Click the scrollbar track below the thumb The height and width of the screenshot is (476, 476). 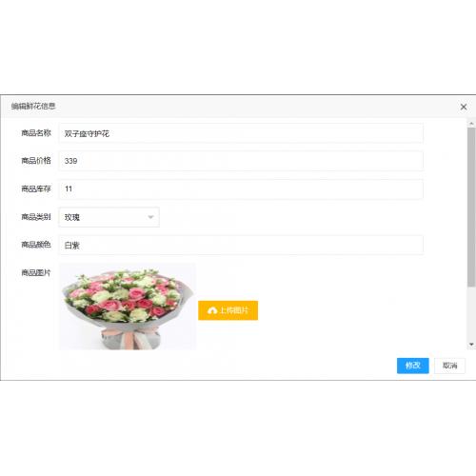471,314
